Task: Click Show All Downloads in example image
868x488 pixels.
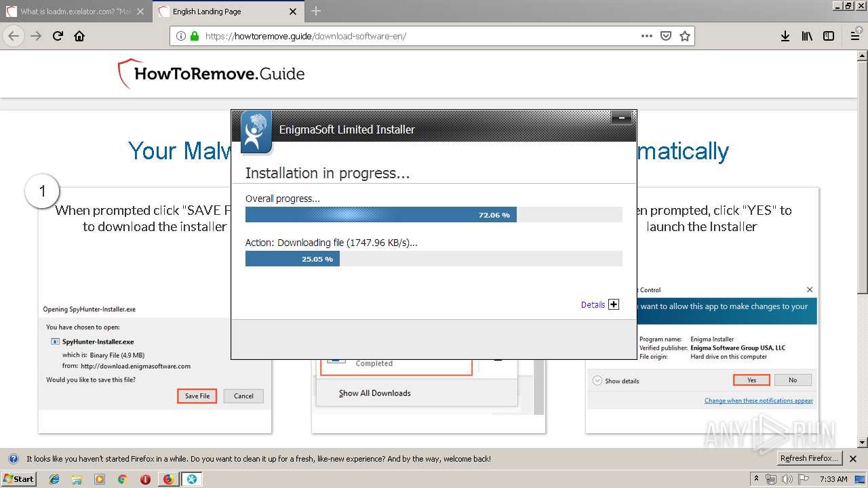Action: click(375, 393)
